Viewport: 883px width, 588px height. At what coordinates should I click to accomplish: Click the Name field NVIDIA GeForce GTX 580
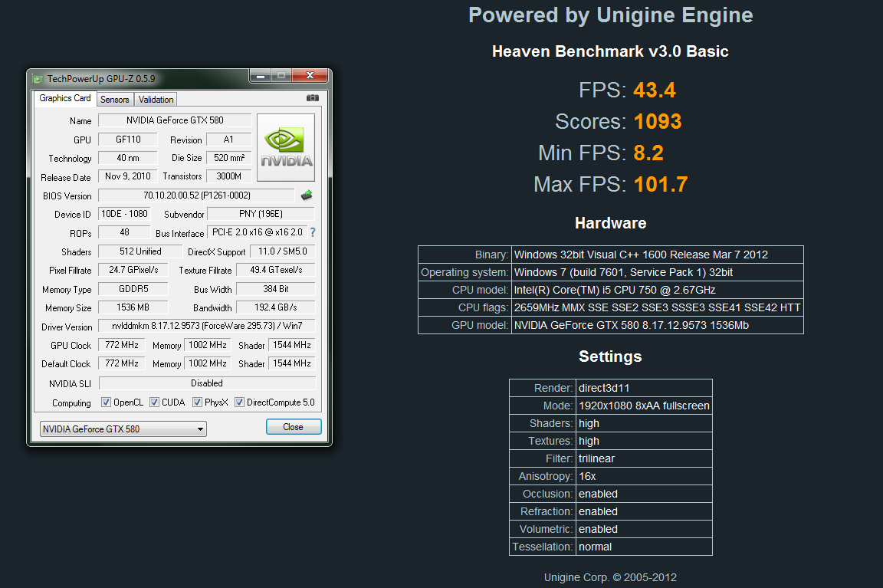click(175, 120)
